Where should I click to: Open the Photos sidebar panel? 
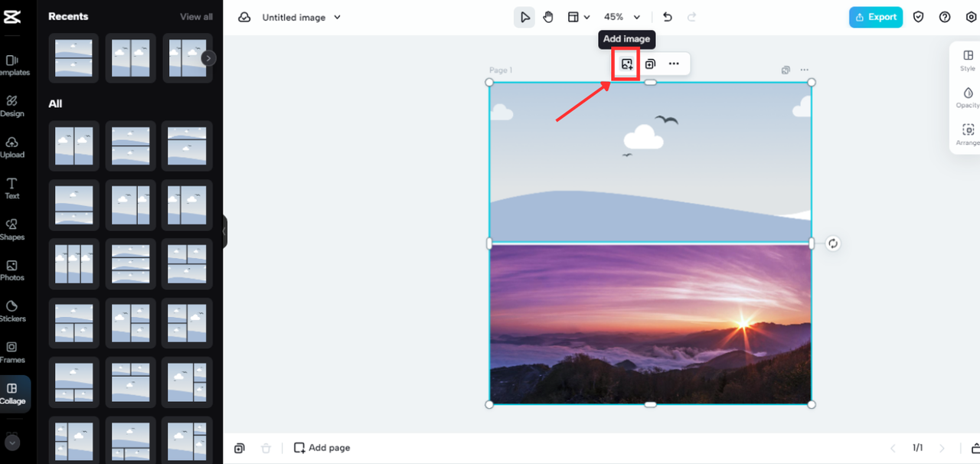(x=12, y=271)
